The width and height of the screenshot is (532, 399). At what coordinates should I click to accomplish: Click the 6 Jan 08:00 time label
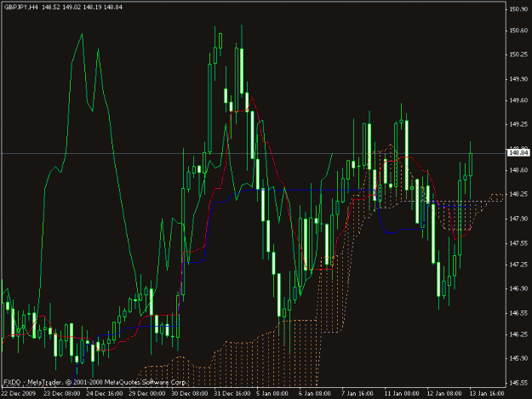[314, 394]
